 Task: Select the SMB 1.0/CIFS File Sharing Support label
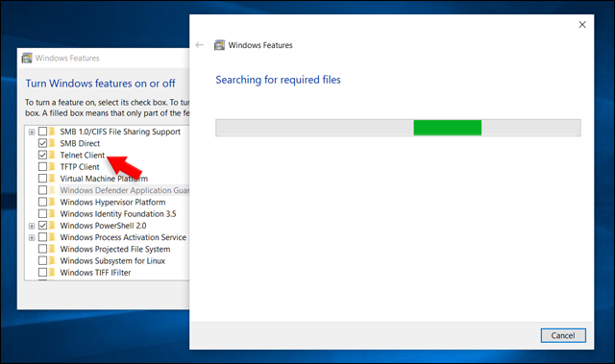point(120,132)
